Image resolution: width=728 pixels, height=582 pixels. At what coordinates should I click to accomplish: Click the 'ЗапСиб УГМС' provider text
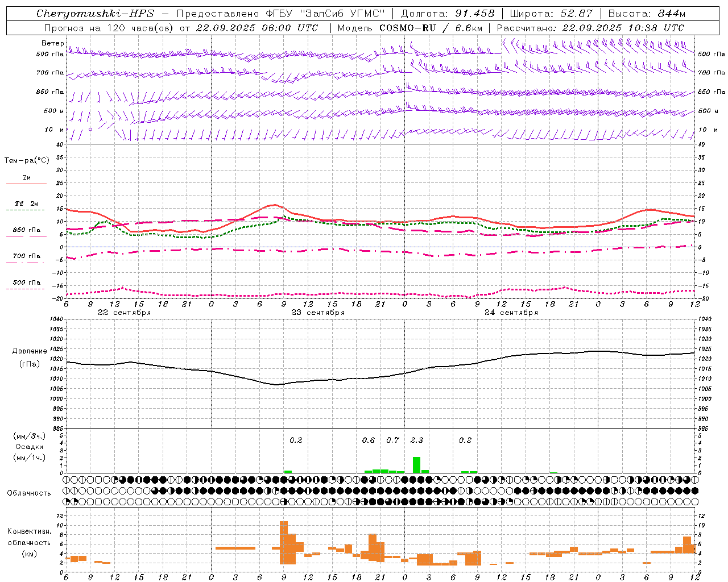pos(342,14)
